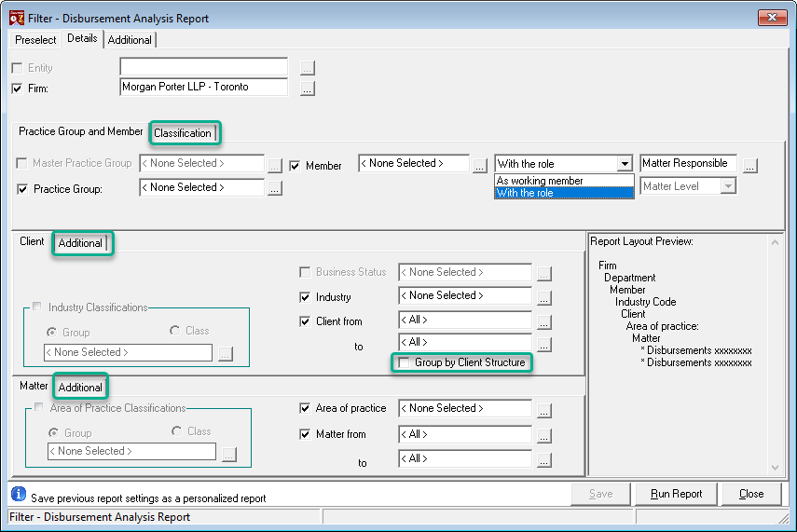Screen dimensions: 797x532
Task: Open browse button for Industry field
Action: pos(543,298)
